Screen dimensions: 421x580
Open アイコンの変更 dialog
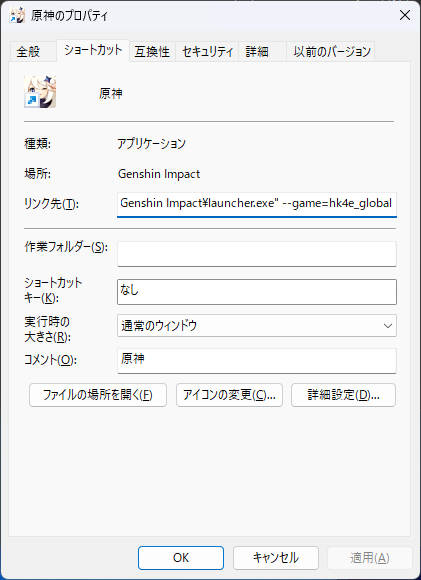pos(229,395)
